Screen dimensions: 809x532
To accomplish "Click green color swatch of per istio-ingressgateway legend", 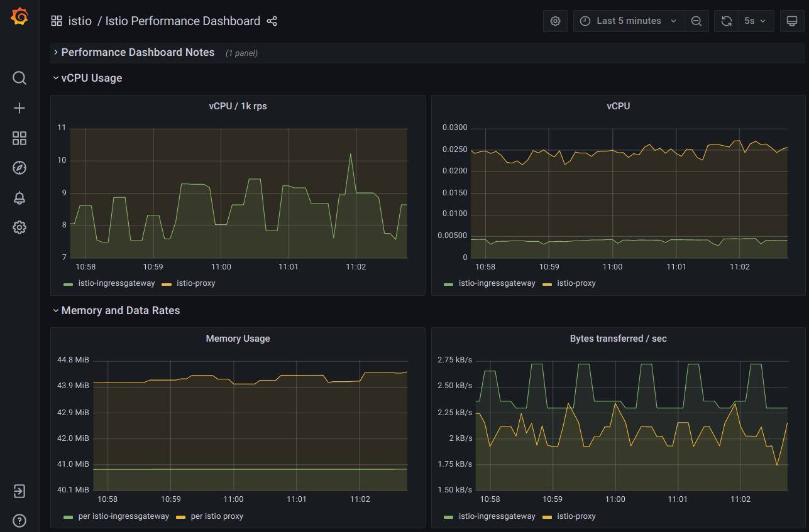I will click(69, 517).
